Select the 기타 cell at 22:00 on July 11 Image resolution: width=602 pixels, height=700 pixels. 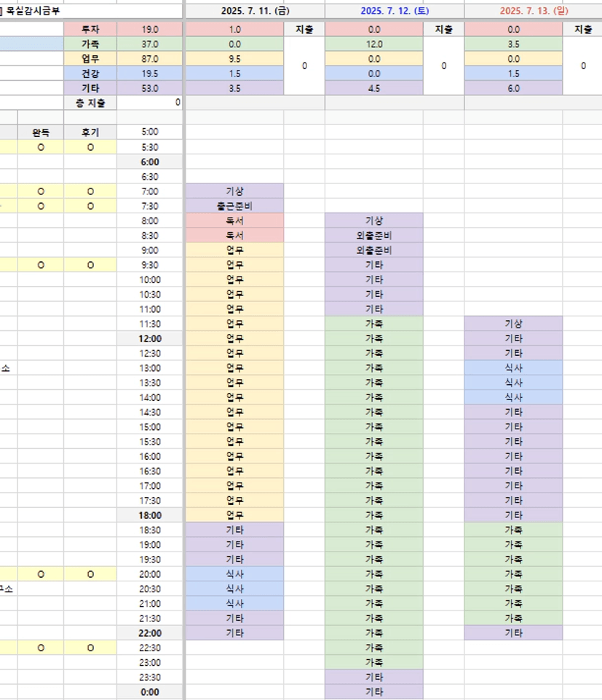coord(234,634)
